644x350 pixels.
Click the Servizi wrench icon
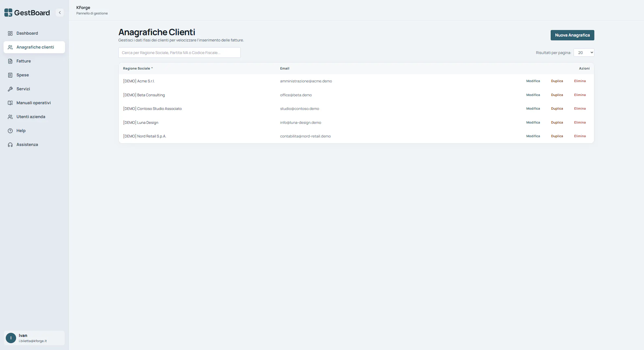(x=10, y=89)
